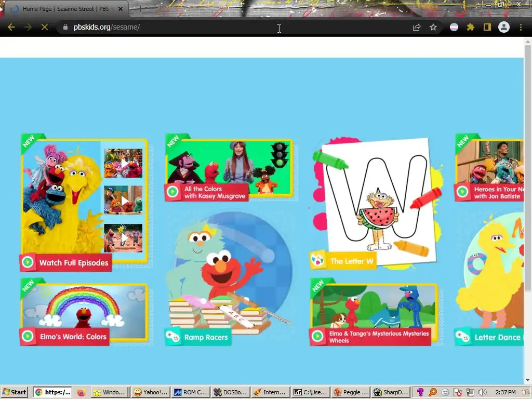Image resolution: width=532 pixels, height=399 pixels.
Task: Click the share page icon in address bar
Action: [417, 27]
